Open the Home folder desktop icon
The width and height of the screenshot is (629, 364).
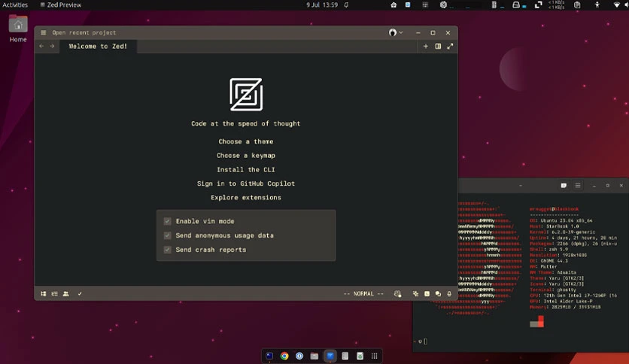[x=18, y=28]
